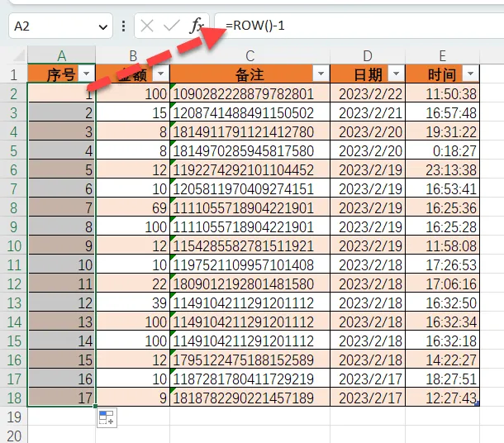
Task: Click time cell 23:13:38
Action: 443,169
